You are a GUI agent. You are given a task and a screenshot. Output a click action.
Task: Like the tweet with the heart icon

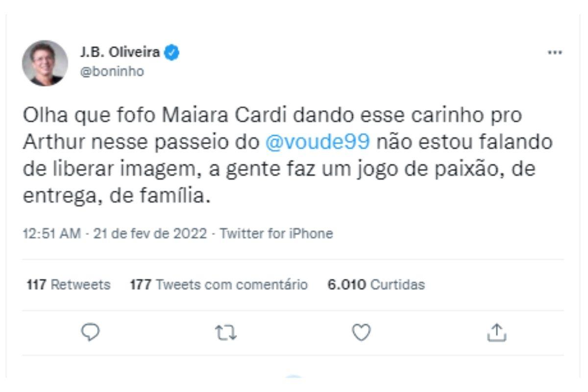click(362, 333)
